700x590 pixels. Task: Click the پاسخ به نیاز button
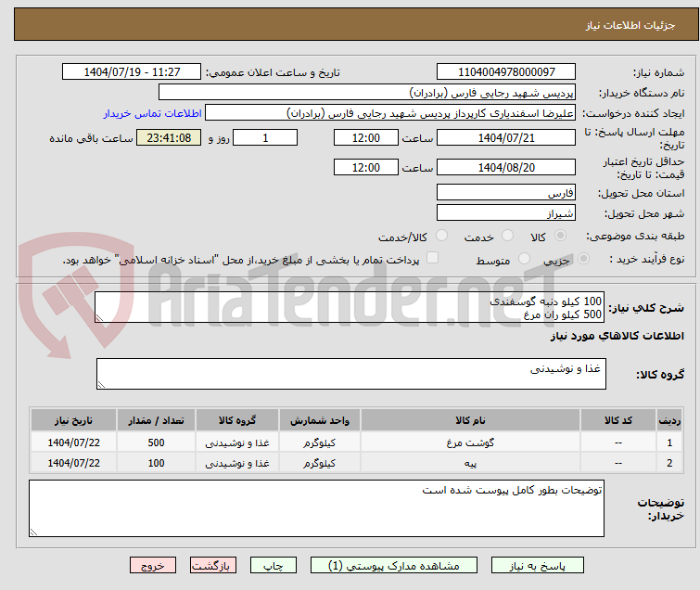click(538, 566)
